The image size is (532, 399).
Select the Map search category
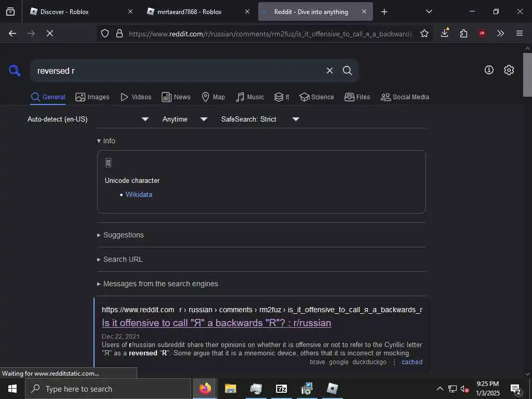[213, 97]
